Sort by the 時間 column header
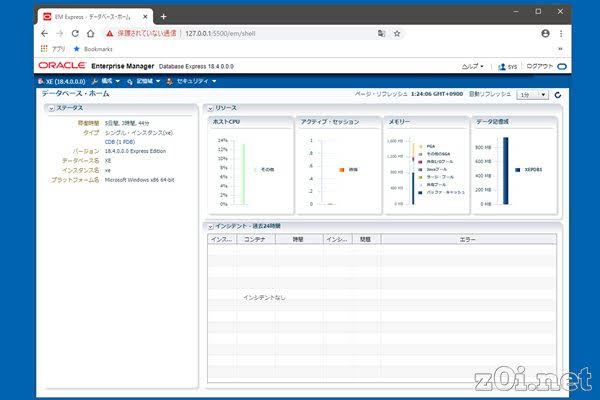Image resolution: width=600 pixels, height=400 pixels. coord(298,239)
